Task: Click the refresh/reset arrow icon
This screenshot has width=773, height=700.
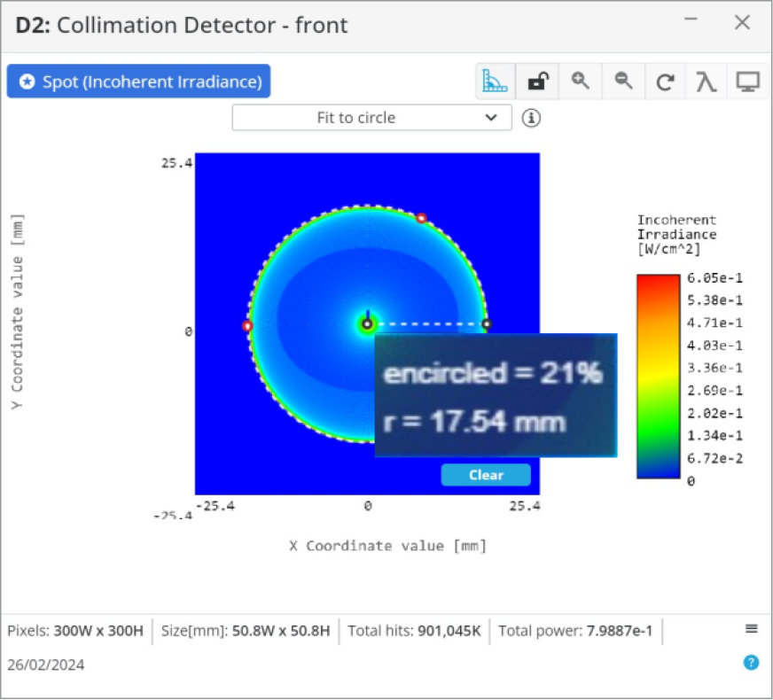Action: point(665,82)
